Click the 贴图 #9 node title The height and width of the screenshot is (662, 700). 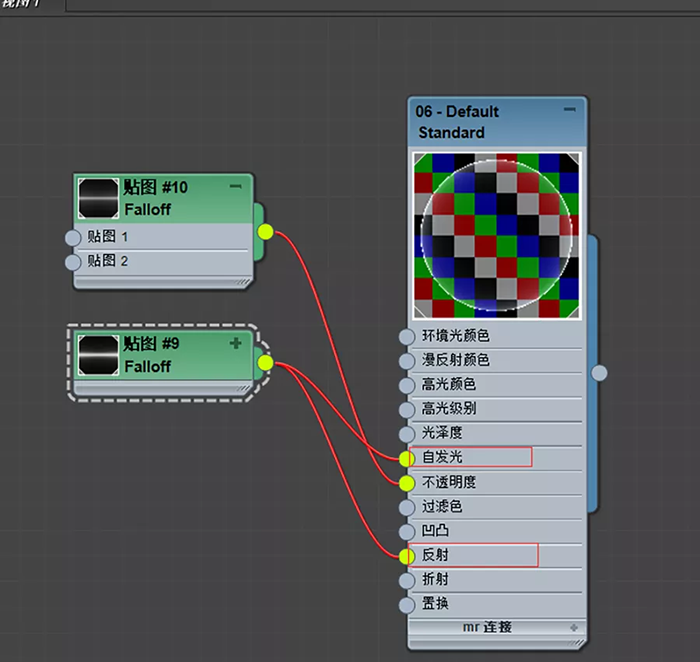(x=151, y=343)
